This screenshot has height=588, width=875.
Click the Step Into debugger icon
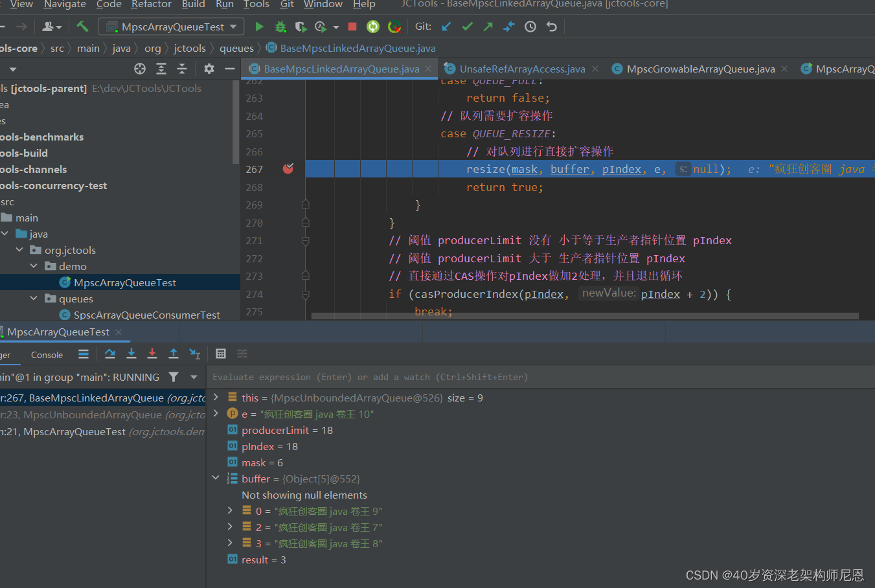pos(131,354)
